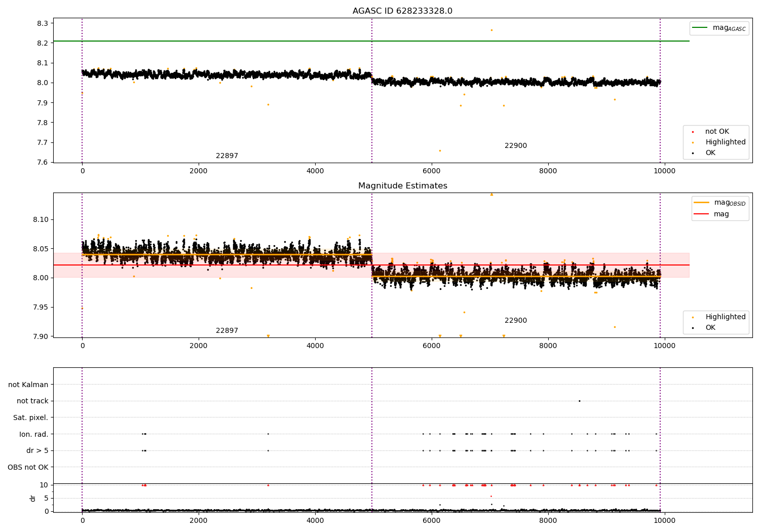Viewport: 760px width, 532px height.
Task: Click the 'Ion. rad.' axis label
Action: click(x=34, y=434)
